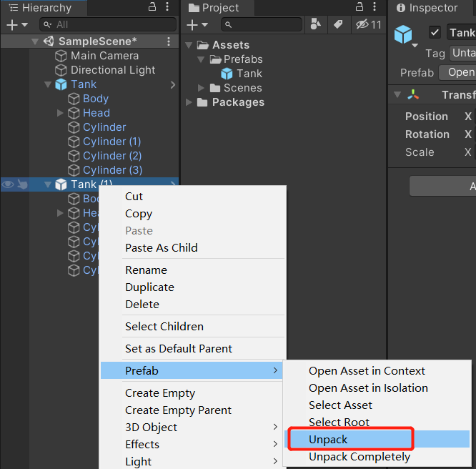Focus the Project search field
476x469 pixels.
262,24
